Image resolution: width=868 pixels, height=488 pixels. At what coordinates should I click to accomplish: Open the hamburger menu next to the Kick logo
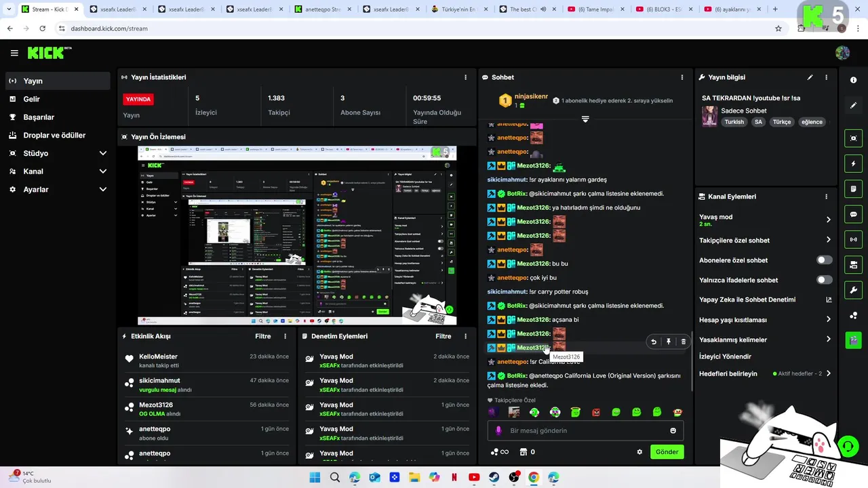coord(14,53)
